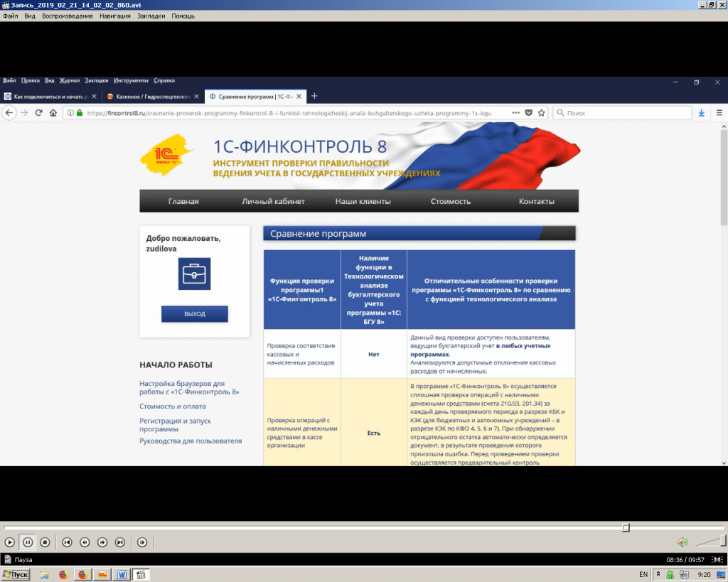
Task: Open the Контакты navigation item
Action: click(x=537, y=201)
